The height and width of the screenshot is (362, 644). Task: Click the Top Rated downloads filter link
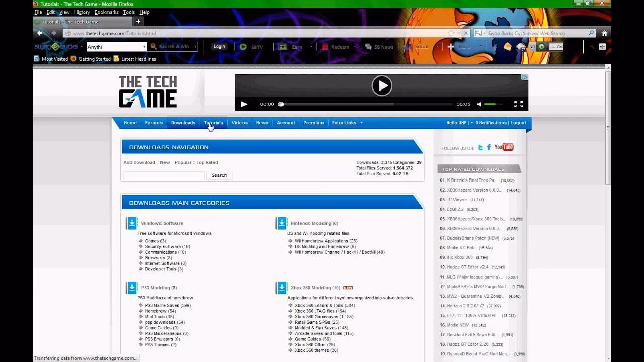(x=207, y=162)
